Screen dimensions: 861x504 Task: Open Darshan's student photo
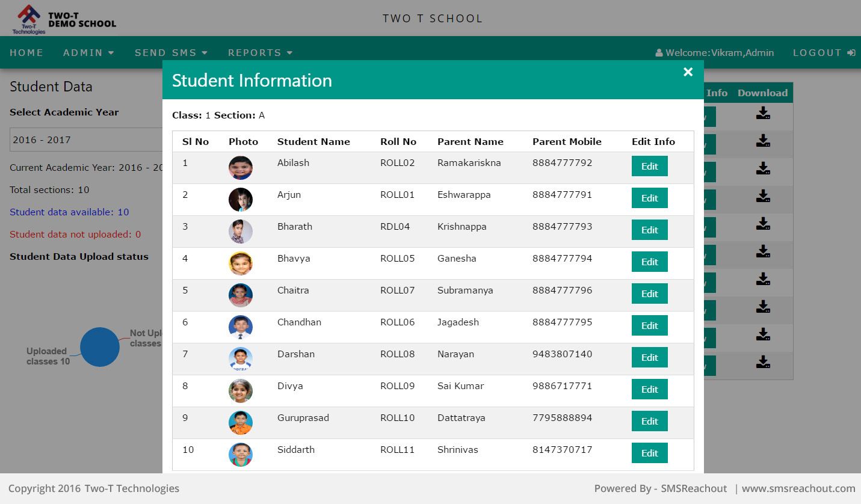coord(241,359)
